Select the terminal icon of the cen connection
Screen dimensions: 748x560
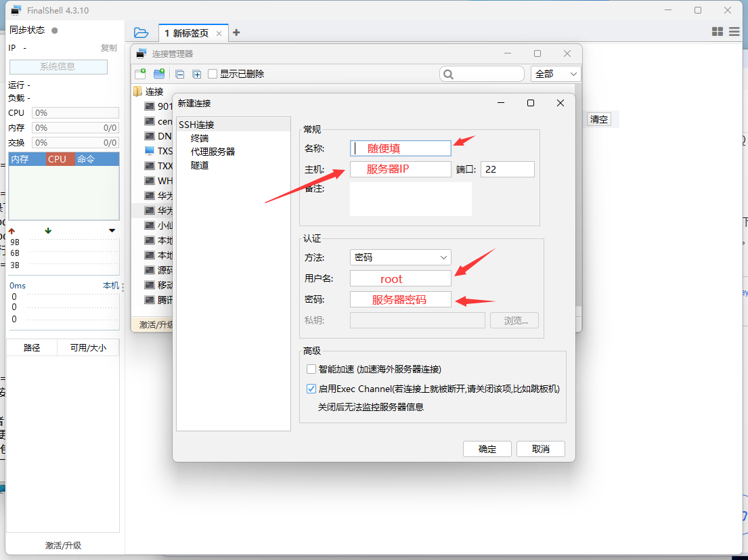[x=150, y=121]
